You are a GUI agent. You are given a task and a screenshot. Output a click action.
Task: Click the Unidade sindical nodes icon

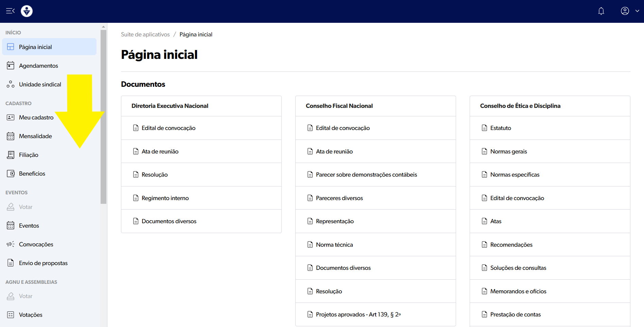(x=11, y=84)
